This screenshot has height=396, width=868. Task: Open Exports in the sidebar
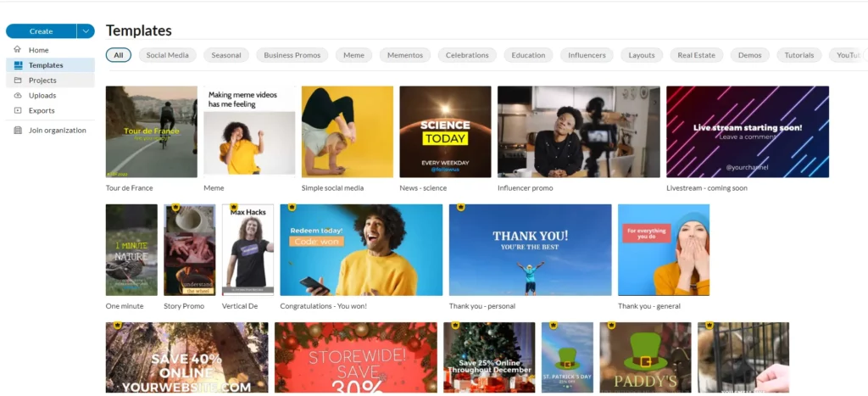pyautogui.click(x=50, y=110)
